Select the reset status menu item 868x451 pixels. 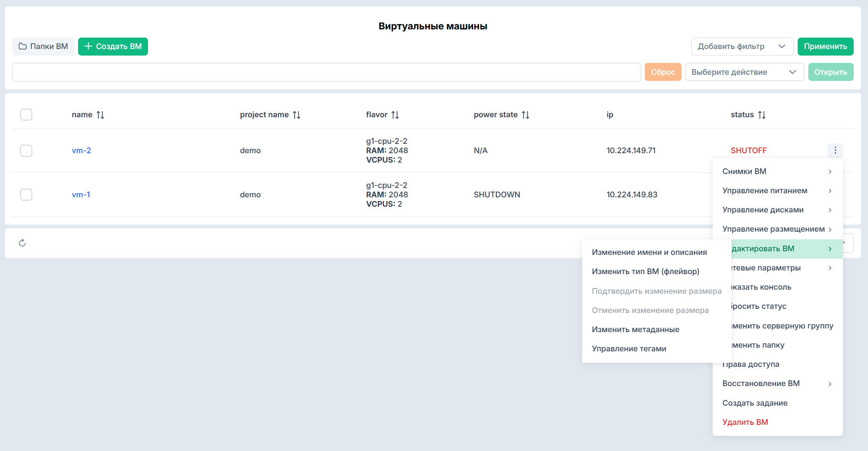(787, 306)
